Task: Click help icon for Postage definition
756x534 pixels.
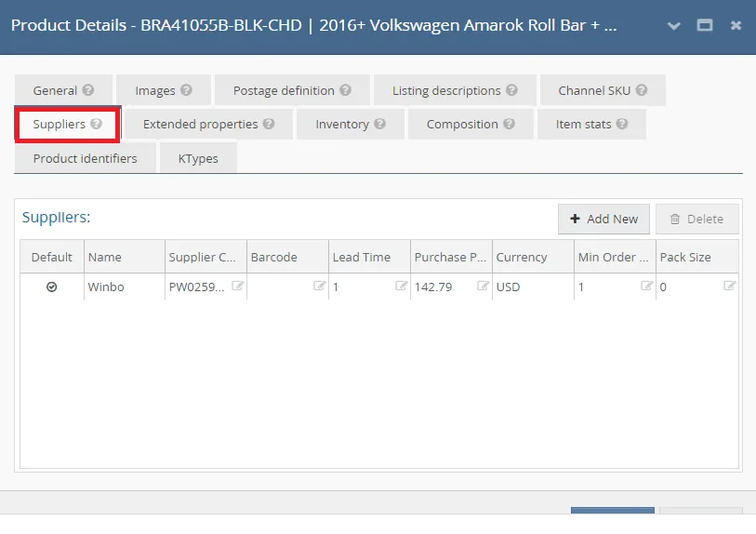Action: tap(345, 89)
